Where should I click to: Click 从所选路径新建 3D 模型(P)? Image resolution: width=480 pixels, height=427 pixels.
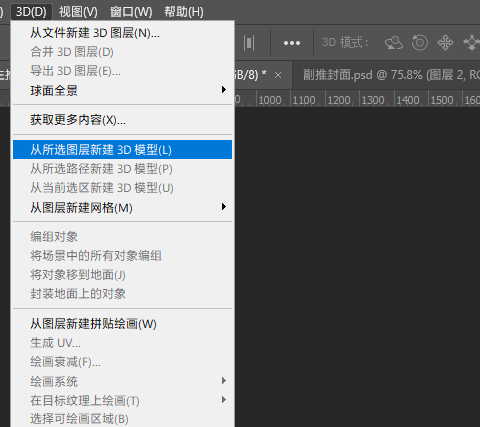pos(123,169)
